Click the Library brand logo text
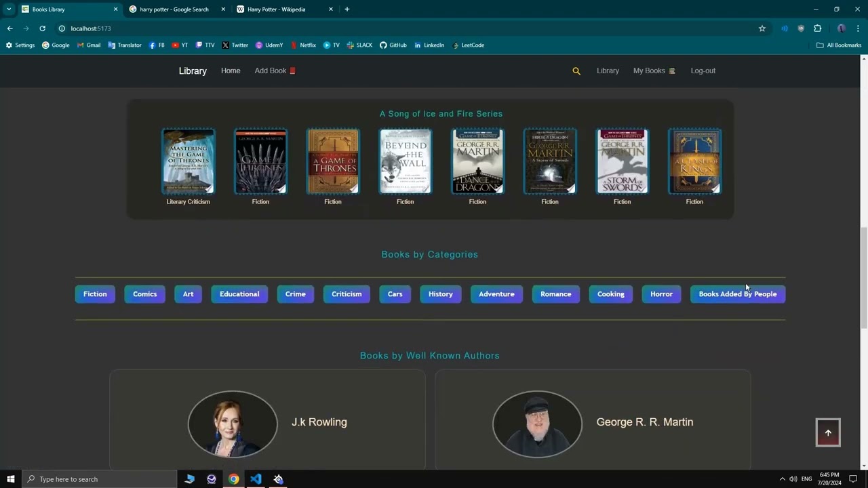The height and width of the screenshot is (488, 868). (193, 71)
